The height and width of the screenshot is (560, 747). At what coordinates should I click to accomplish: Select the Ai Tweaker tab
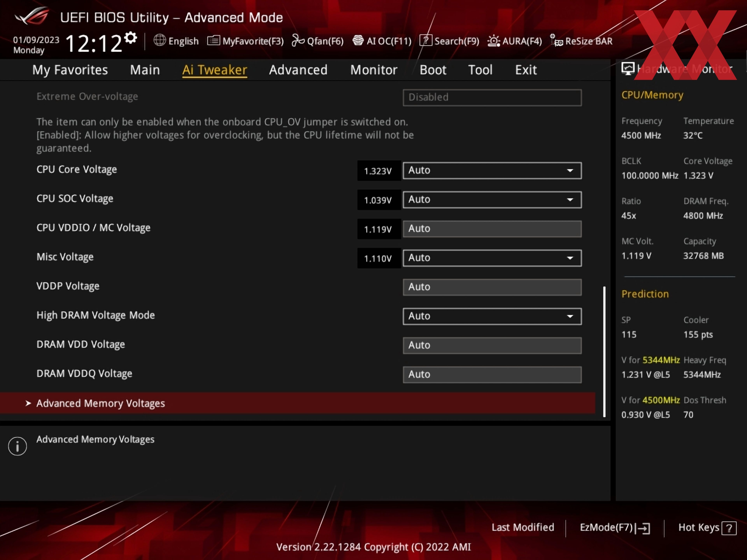[x=215, y=70]
